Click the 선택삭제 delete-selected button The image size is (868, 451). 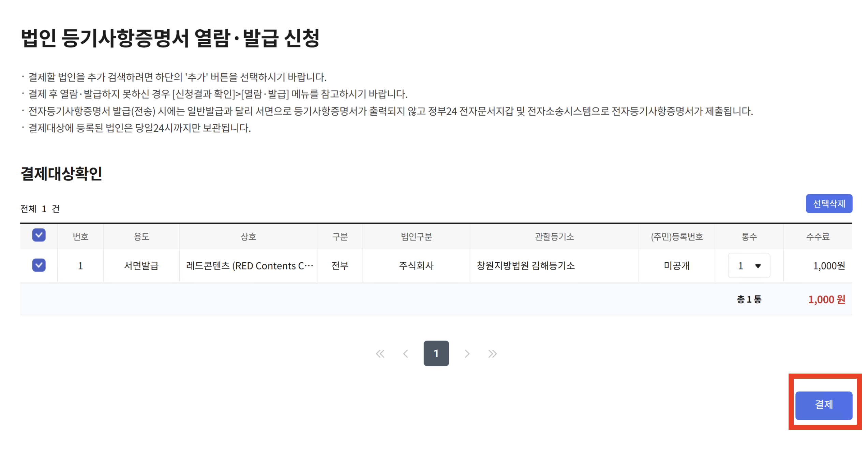click(829, 204)
